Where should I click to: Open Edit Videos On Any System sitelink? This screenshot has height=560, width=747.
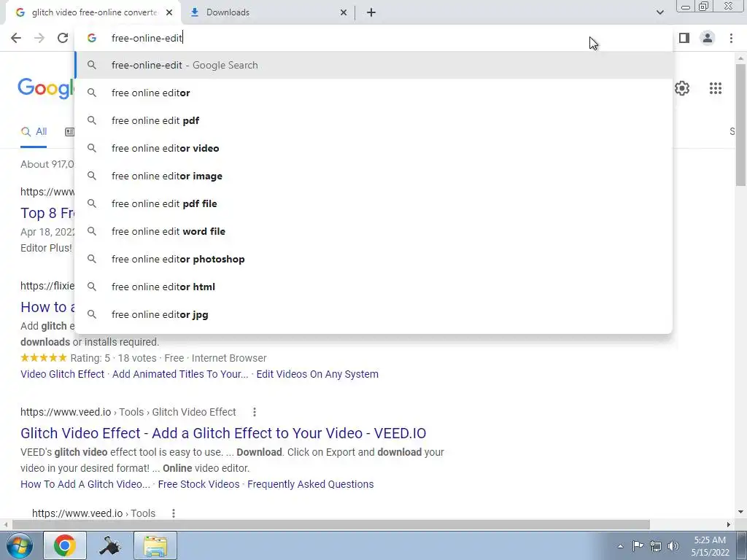317,374
